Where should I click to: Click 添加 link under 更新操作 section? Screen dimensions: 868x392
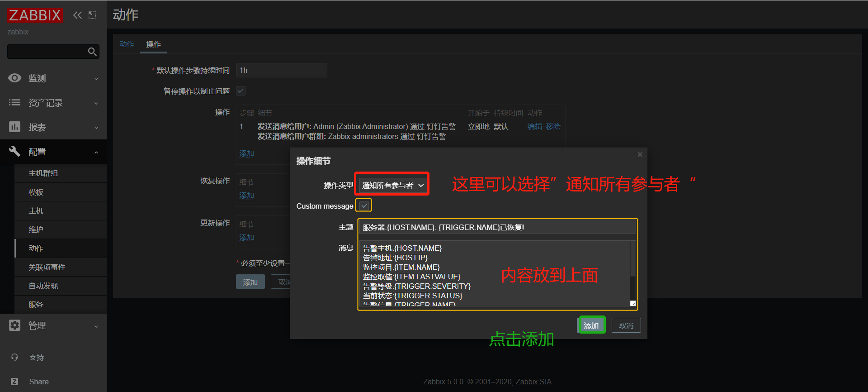pyautogui.click(x=246, y=238)
